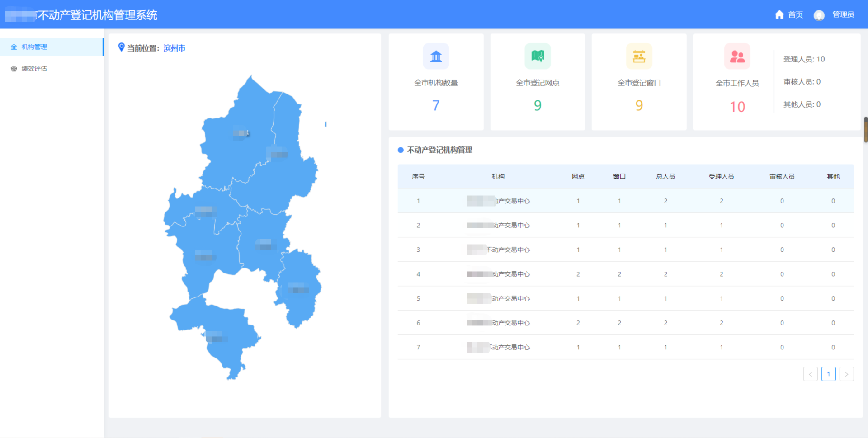Open 绩效评估 in the sidebar
The image size is (868, 438).
34,69
